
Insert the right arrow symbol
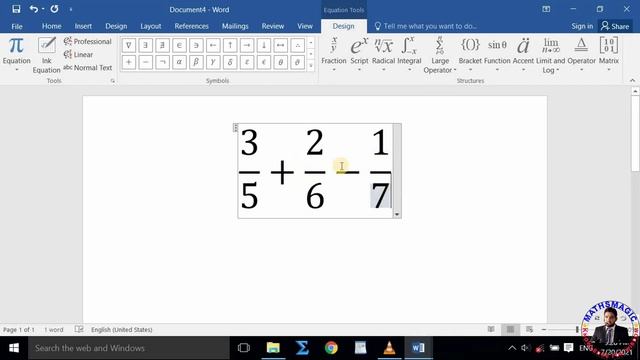pos(247,45)
